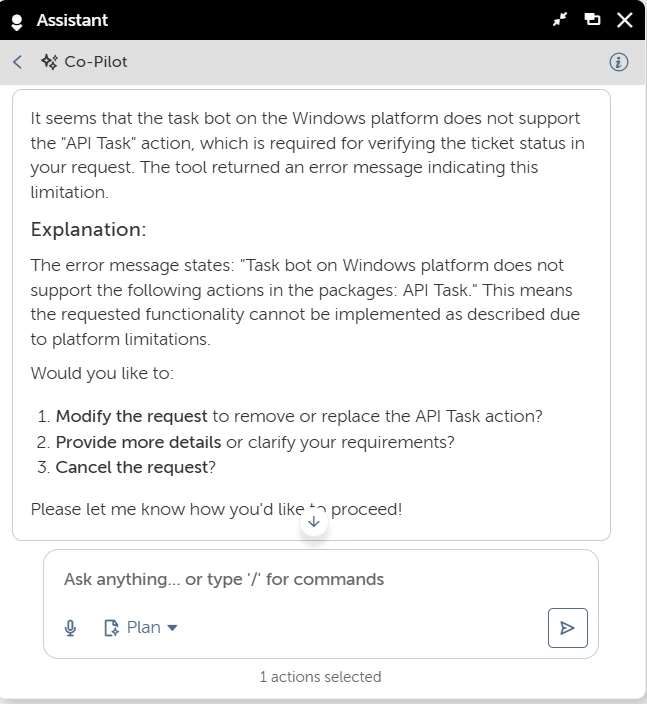Open the Plan mode selector label
Viewport: 647px width, 704px height.
(x=144, y=627)
